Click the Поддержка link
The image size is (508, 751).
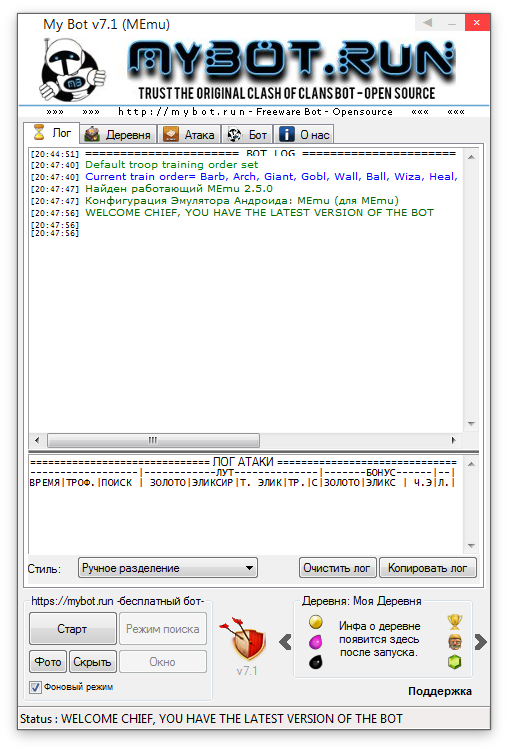440,691
